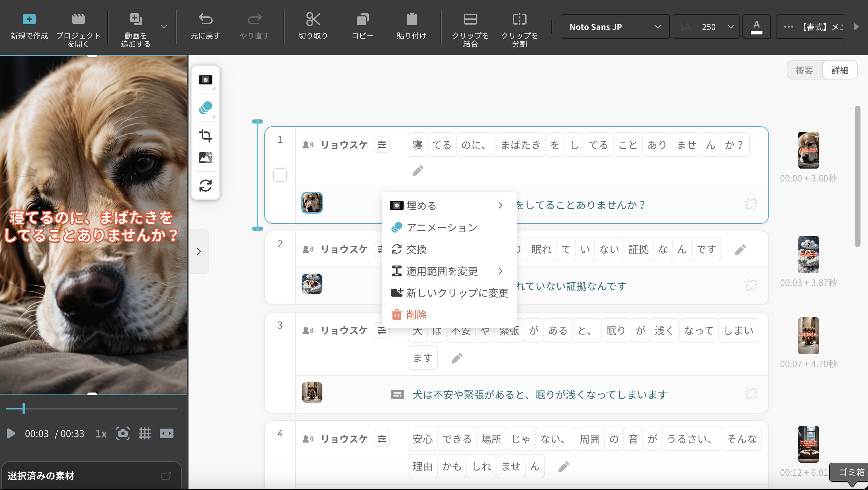Click the background image transparency icon
Viewport: 868px width, 490px height.
point(205,158)
